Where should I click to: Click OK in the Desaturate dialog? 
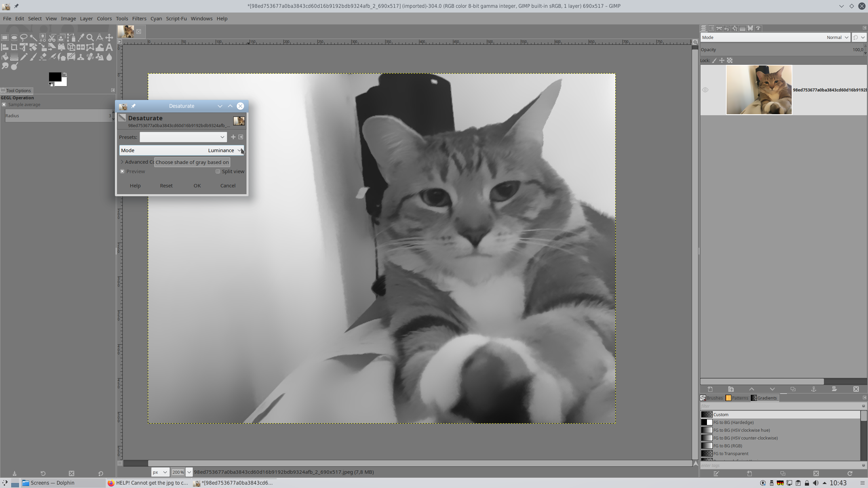coord(197,186)
